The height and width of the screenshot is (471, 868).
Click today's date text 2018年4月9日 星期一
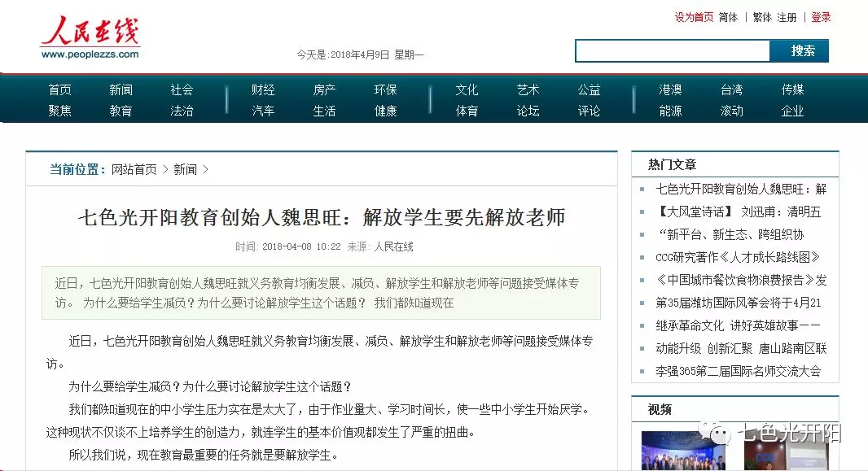coord(377,55)
